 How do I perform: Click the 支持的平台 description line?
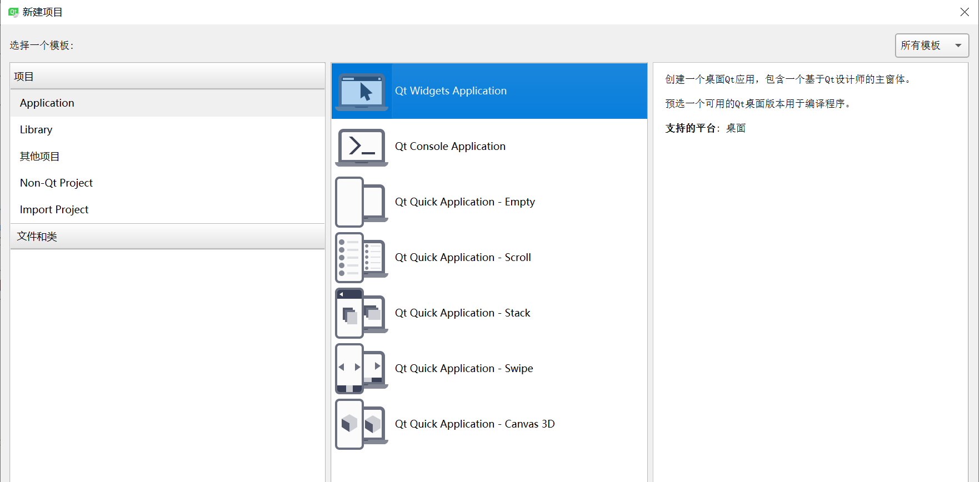coord(706,128)
